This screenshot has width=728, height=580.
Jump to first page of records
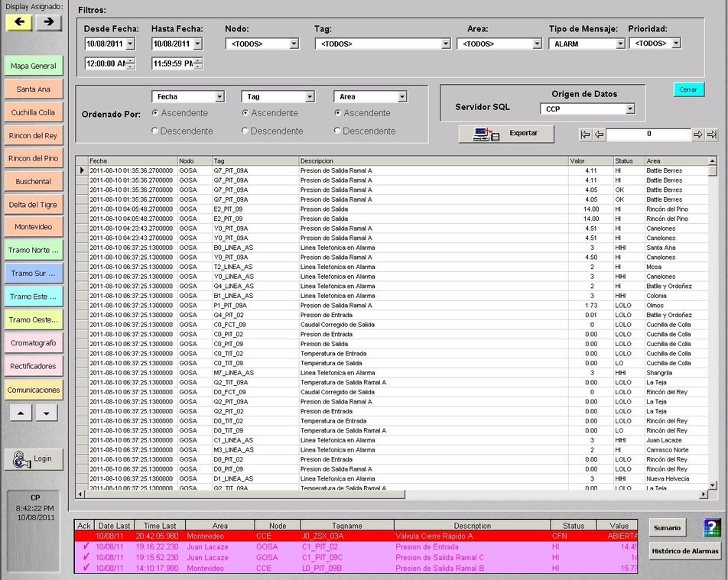(586, 134)
